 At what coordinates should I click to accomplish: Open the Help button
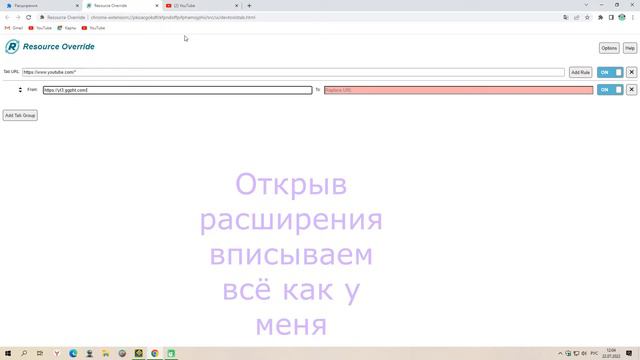pos(630,48)
